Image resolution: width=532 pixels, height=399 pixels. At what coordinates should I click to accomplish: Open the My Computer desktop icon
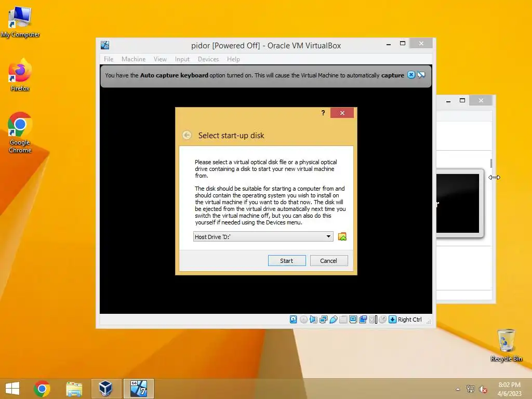coord(20,22)
